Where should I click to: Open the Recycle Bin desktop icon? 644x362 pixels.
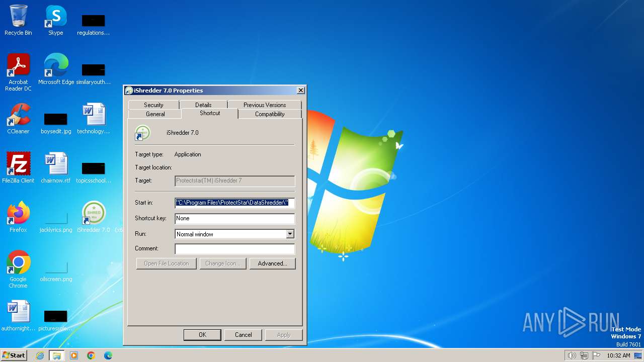[x=18, y=20]
